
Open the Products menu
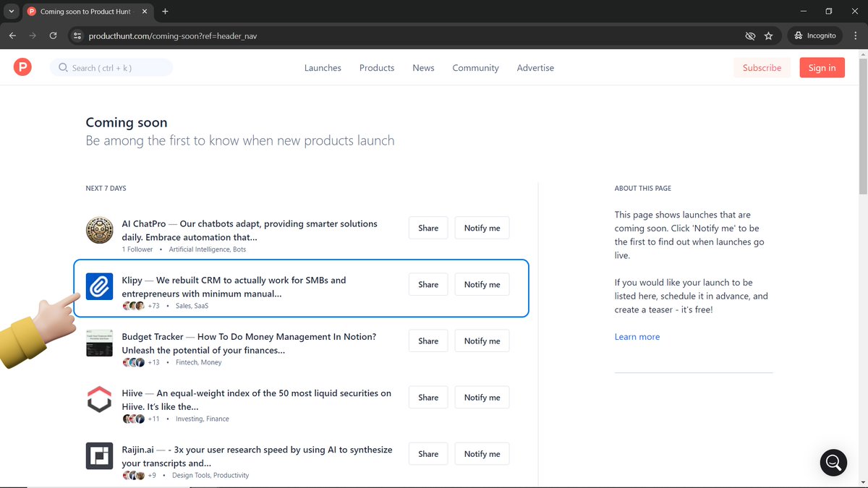pyautogui.click(x=377, y=68)
